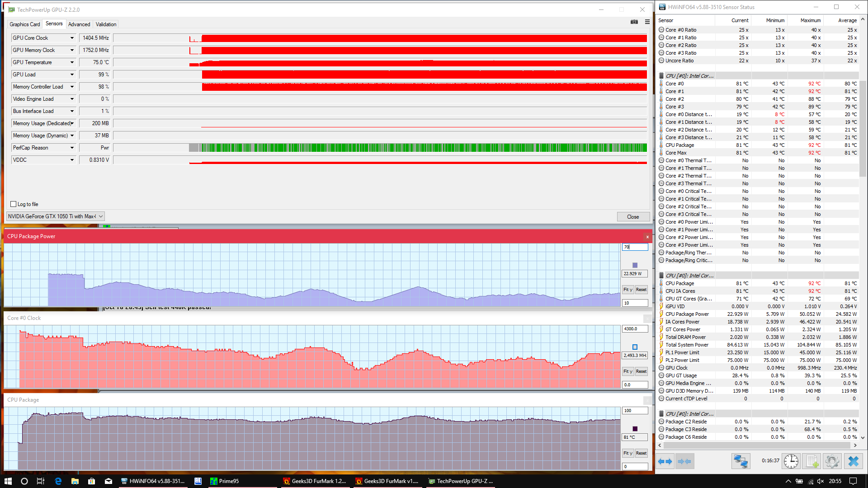Switch to the Graphics Card tab

(25, 24)
